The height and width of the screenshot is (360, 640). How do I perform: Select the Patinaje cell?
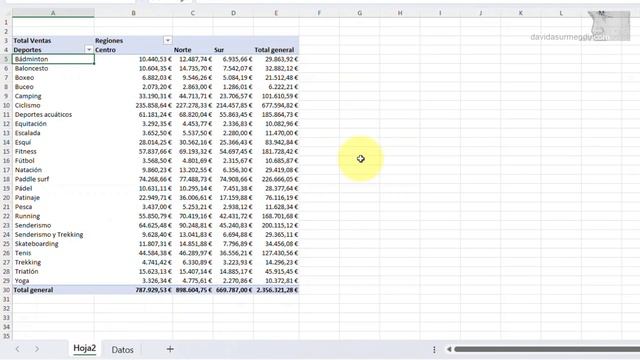53,198
